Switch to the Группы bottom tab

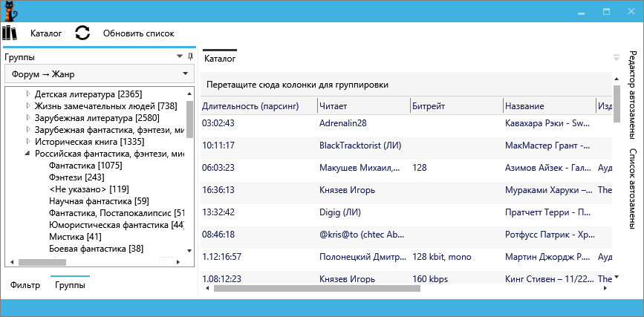(x=71, y=285)
